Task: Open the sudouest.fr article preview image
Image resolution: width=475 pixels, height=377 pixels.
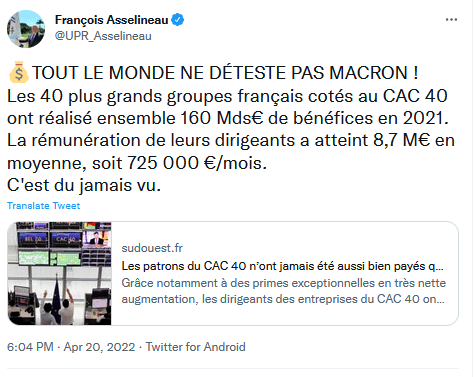Action: tap(59, 273)
